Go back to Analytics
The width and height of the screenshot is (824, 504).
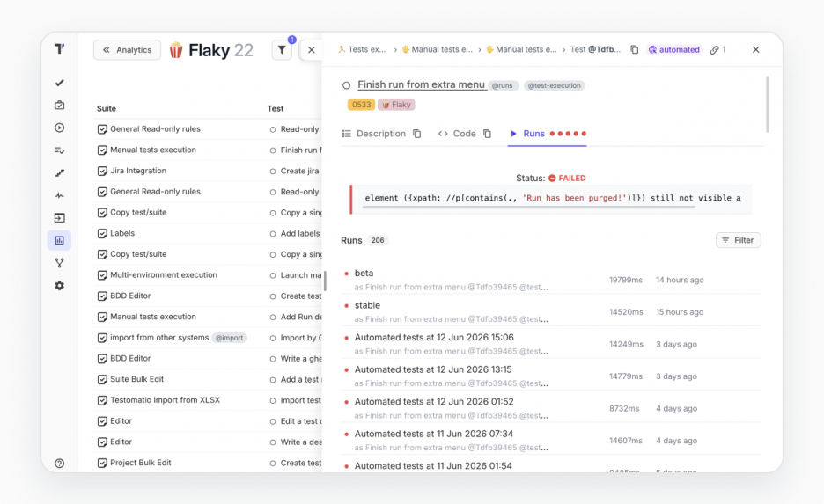(x=127, y=50)
